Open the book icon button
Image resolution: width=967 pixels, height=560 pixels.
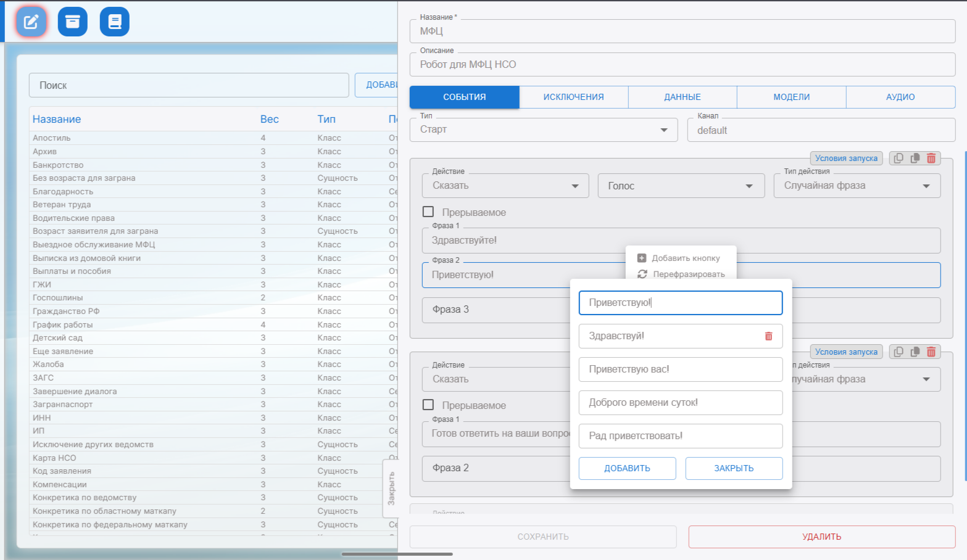[x=114, y=22]
